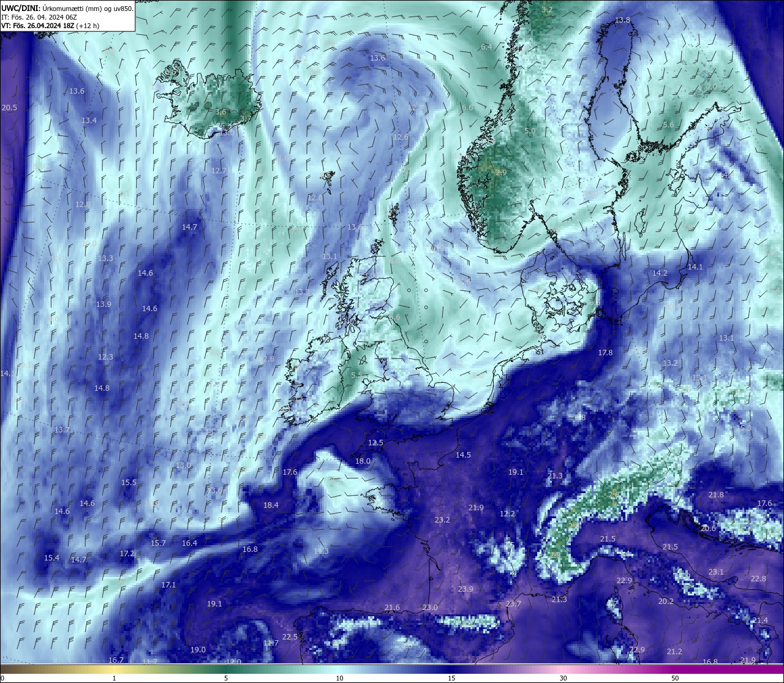
Task: Click the 23.7 value on the map
Action: coord(513,604)
